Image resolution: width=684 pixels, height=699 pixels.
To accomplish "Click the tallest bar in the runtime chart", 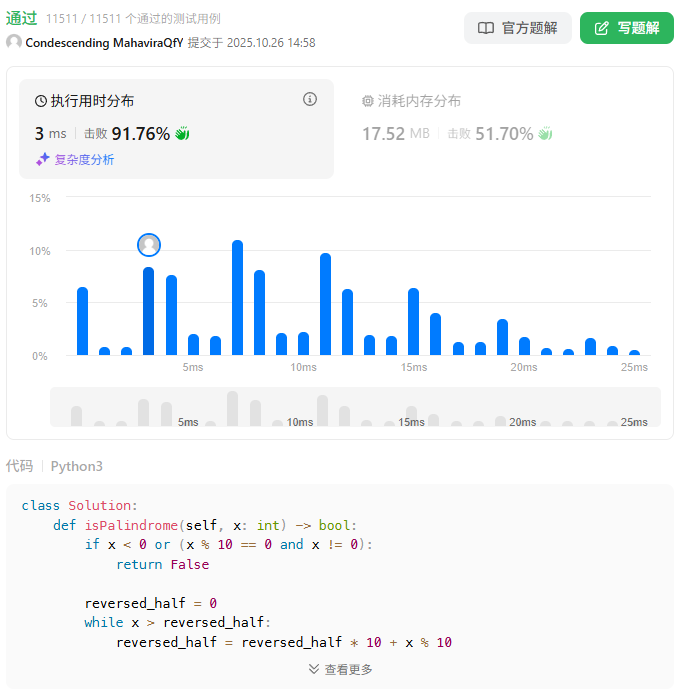I will click(x=237, y=298).
